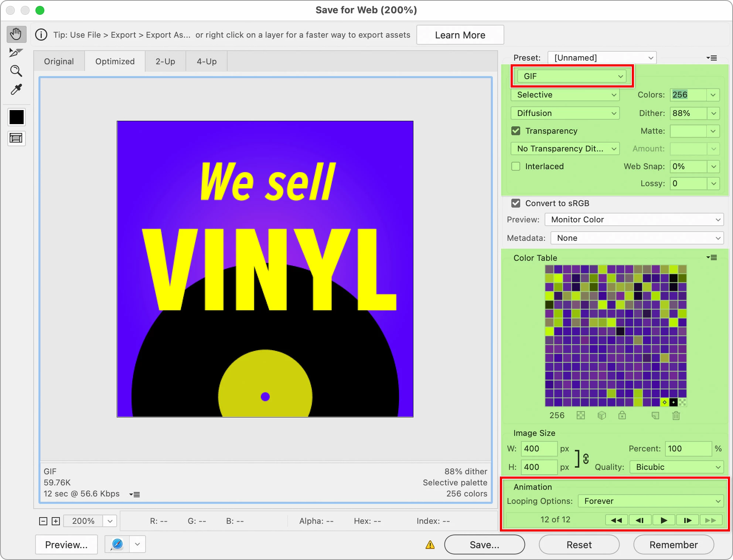Click the Save... button

(x=484, y=545)
